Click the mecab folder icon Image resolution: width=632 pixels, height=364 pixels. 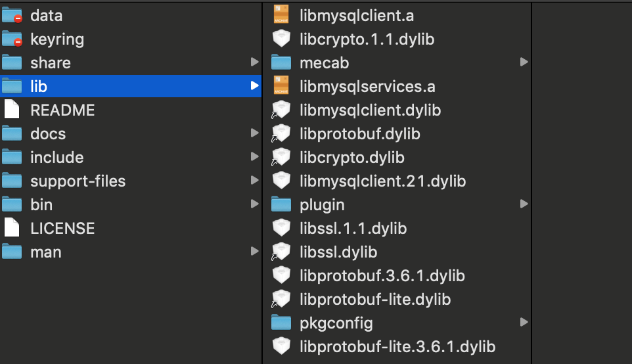(x=281, y=62)
